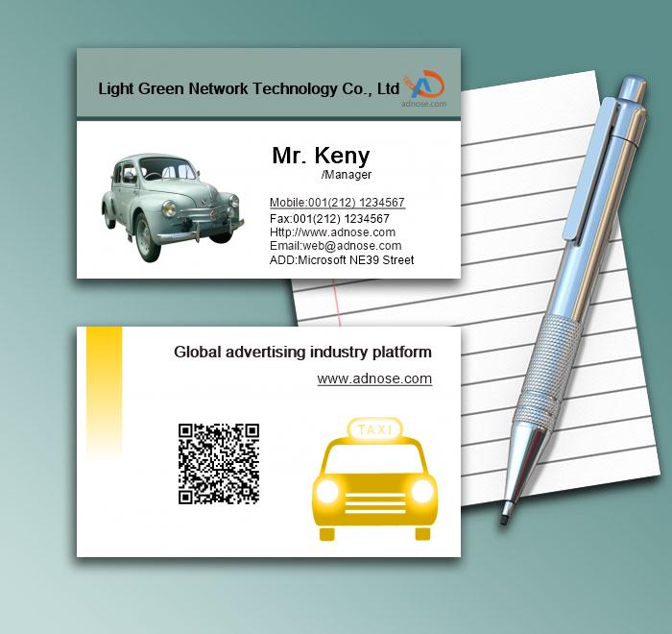The width and height of the screenshot is (672, 634).
Task: Click the QR code on the lower card
Action: [x=219, y=464]
